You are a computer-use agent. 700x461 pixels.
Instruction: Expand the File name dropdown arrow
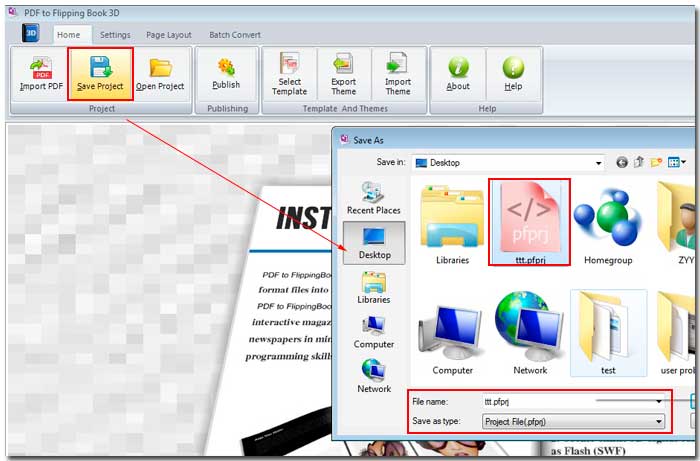[x=658, y=402]
